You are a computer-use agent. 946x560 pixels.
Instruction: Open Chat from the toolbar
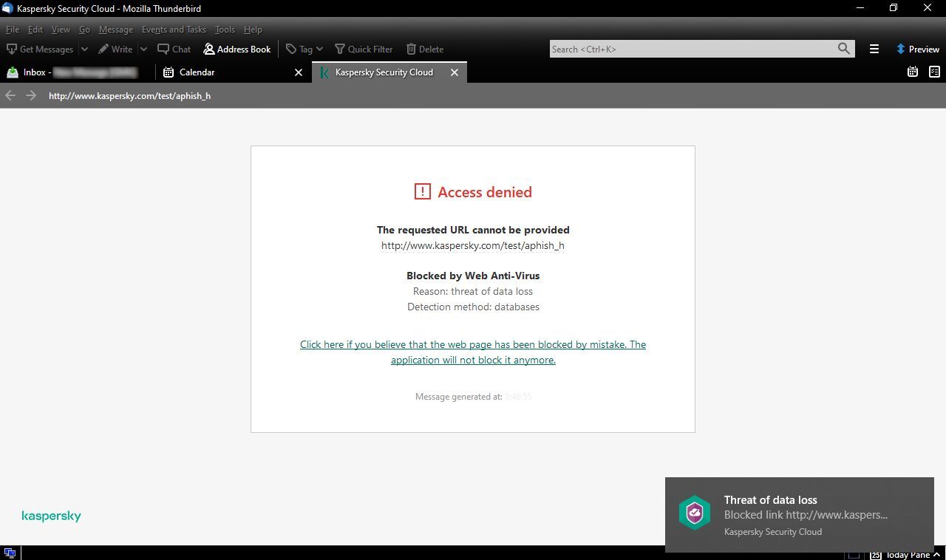[x=174, y=49]
